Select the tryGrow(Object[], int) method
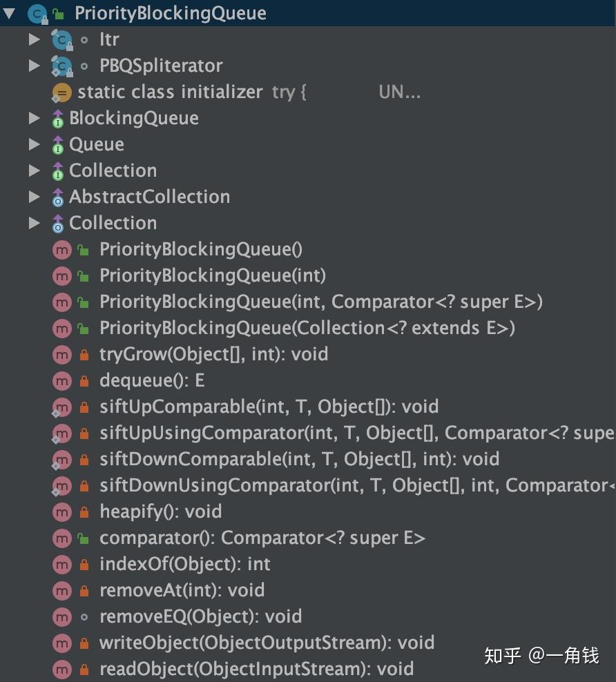The height and width of the screenshot is (682, 616). [213, 355]
